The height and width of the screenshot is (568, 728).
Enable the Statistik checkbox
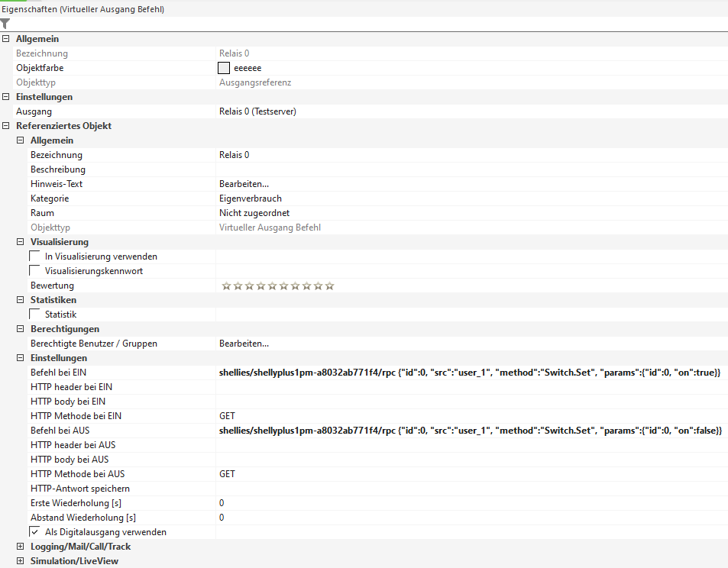pos(35,315)
